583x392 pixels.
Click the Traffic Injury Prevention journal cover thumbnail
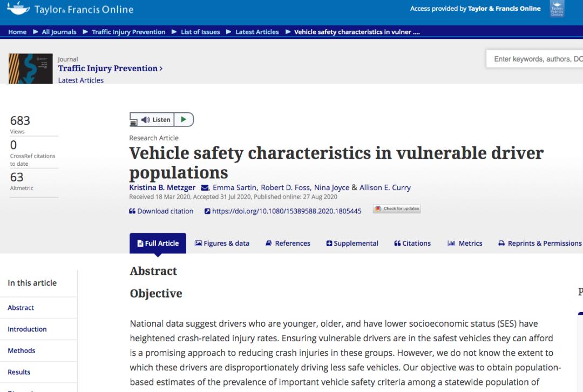point(30,69)
